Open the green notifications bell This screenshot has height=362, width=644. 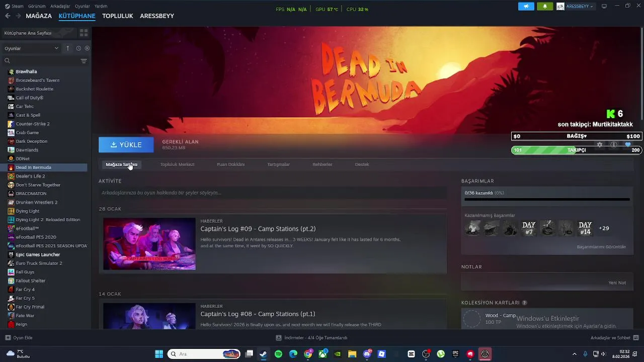point(545,7)
